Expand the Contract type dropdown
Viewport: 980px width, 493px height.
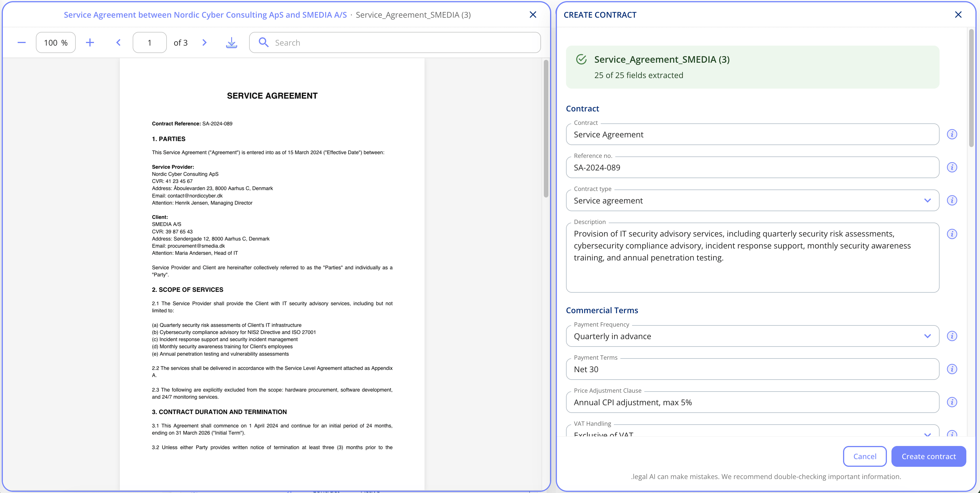pos(927,201)
